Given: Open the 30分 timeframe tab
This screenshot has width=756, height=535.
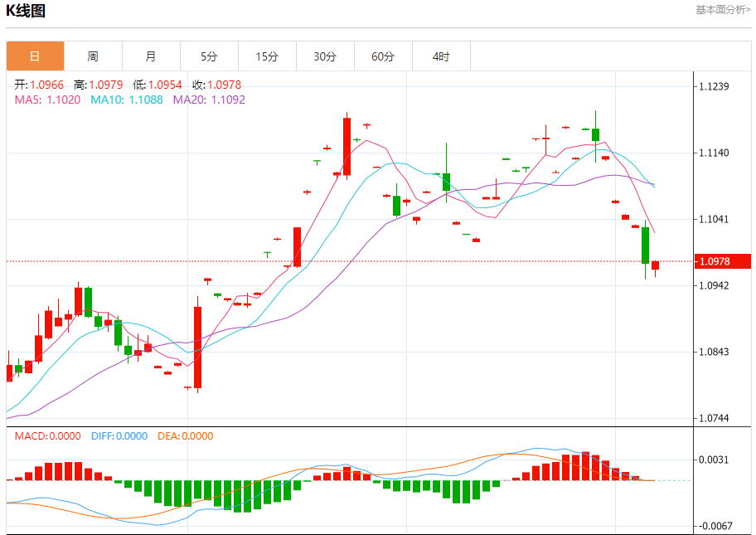Looking at the screenshot, I should pos(325,56).
